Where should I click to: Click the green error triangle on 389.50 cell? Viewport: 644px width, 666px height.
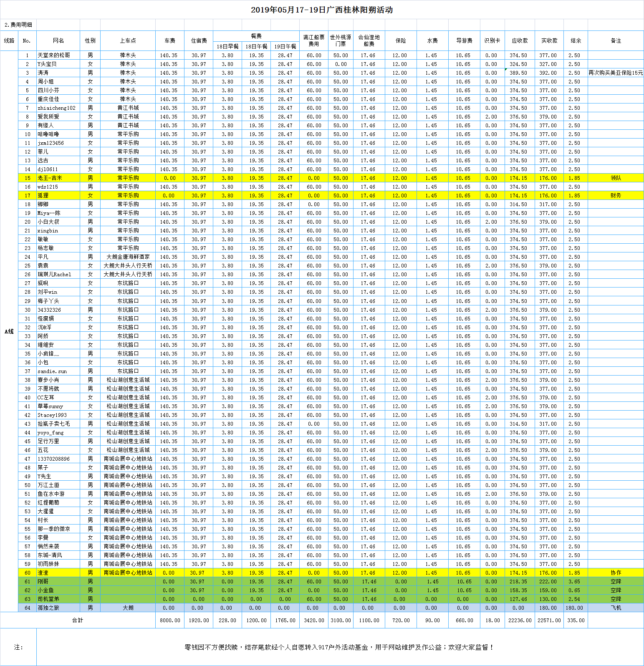506,70
